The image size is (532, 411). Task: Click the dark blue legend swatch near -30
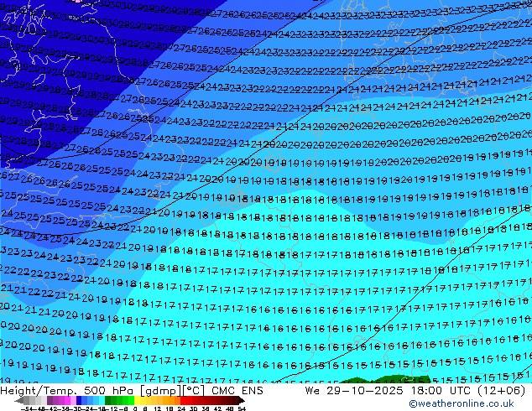point(79,400)
